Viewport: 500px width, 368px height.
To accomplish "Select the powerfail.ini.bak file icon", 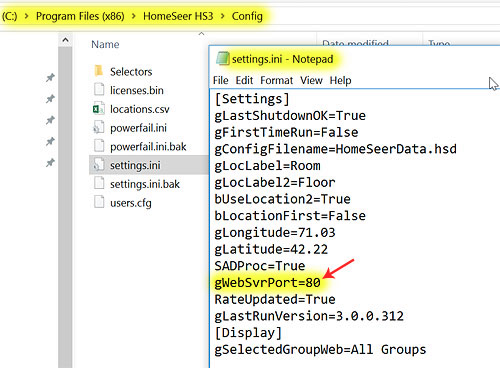I will 99,146.
